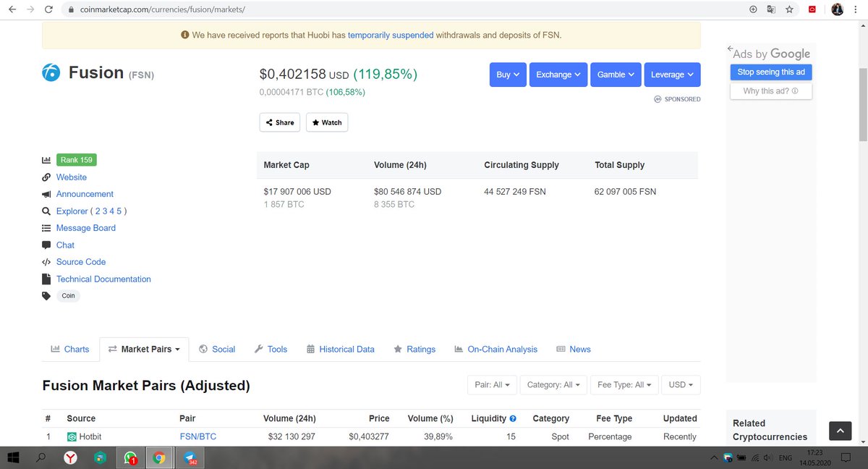Image resolution: width=868 pixels, height=469 pixels.
Task: Click the ad info icon in Why this ad
Action: pos(795,91)
